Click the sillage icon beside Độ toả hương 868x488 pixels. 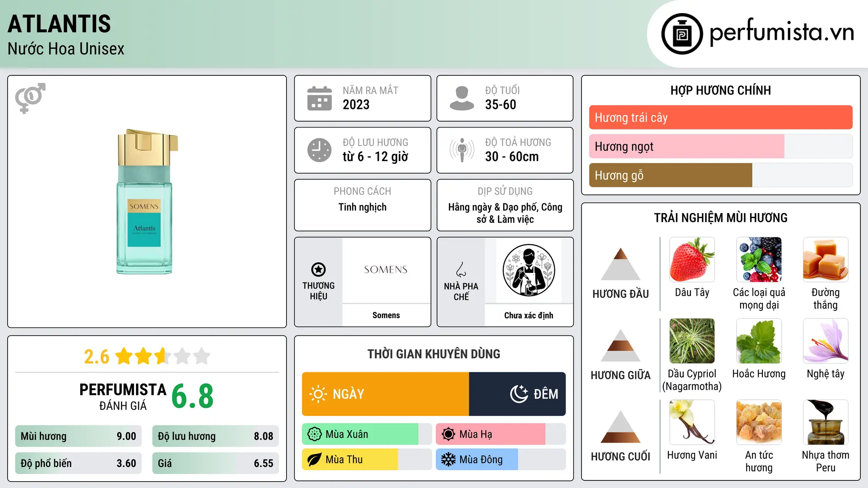pos(462,150)
